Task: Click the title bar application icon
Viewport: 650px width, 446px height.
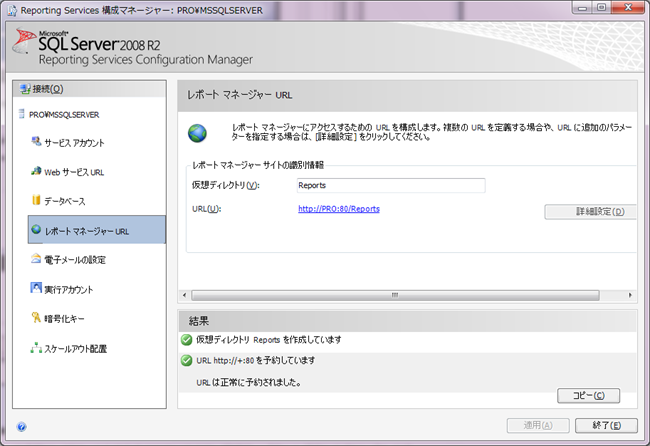Action: (x=12, y=10)
